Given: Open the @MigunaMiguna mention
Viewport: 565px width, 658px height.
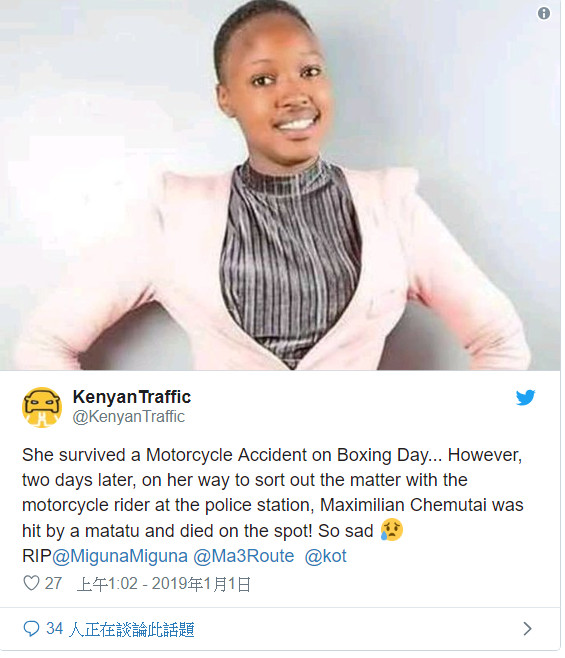Looking at the screenshot, I should coord(120,556).
